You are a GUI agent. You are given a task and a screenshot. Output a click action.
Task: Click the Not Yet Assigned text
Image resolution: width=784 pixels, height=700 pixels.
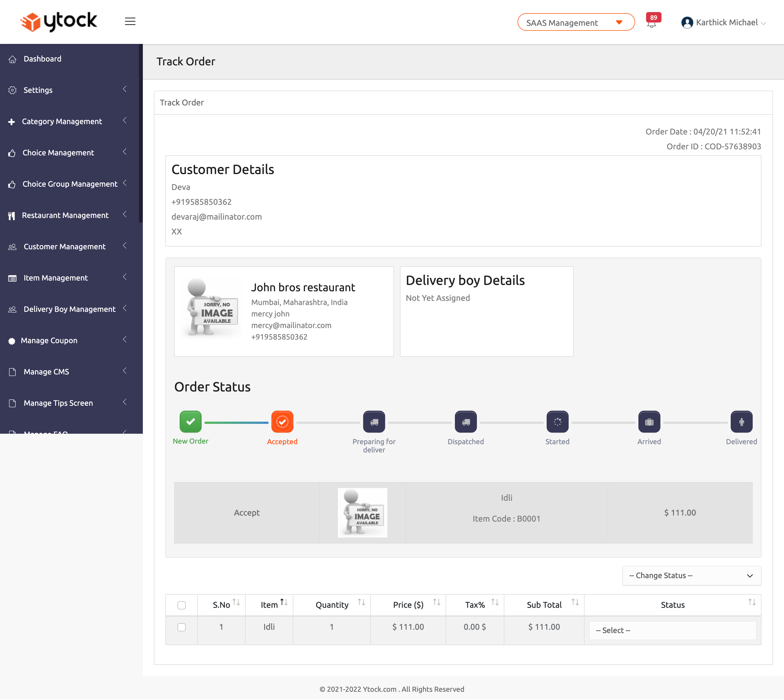tap(438, 298)
